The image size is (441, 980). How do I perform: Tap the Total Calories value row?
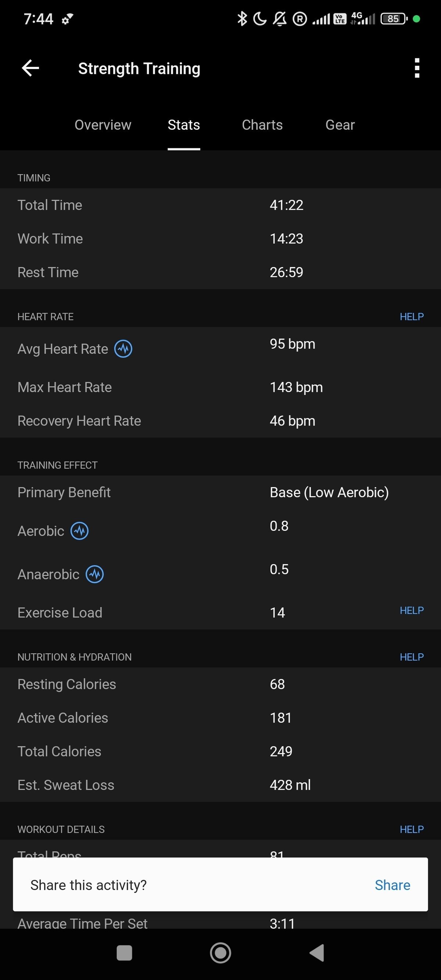[220, 752]
